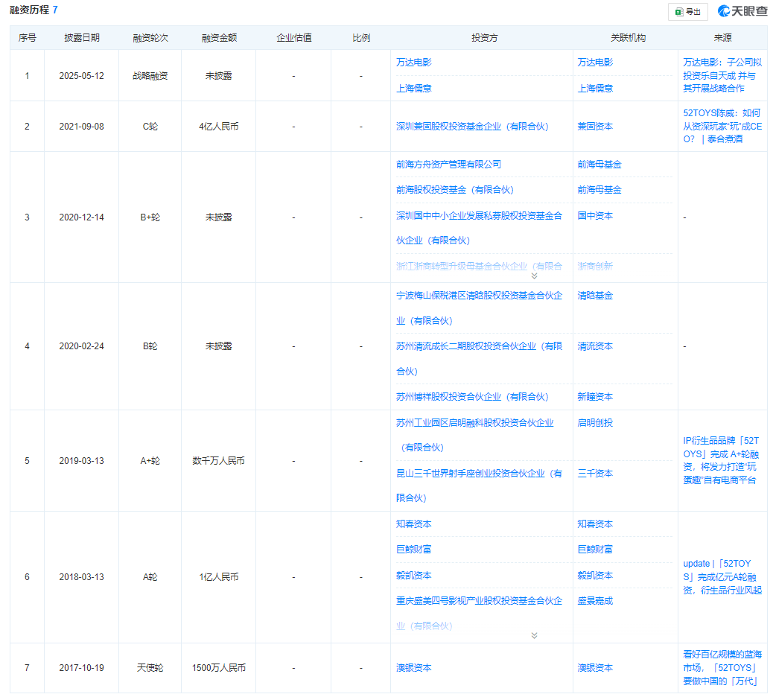This screenshot has width=776, height=700.
Task: Open the IP衍生品品牌 A+轮 source article
Action: click(x=721, y=460)
